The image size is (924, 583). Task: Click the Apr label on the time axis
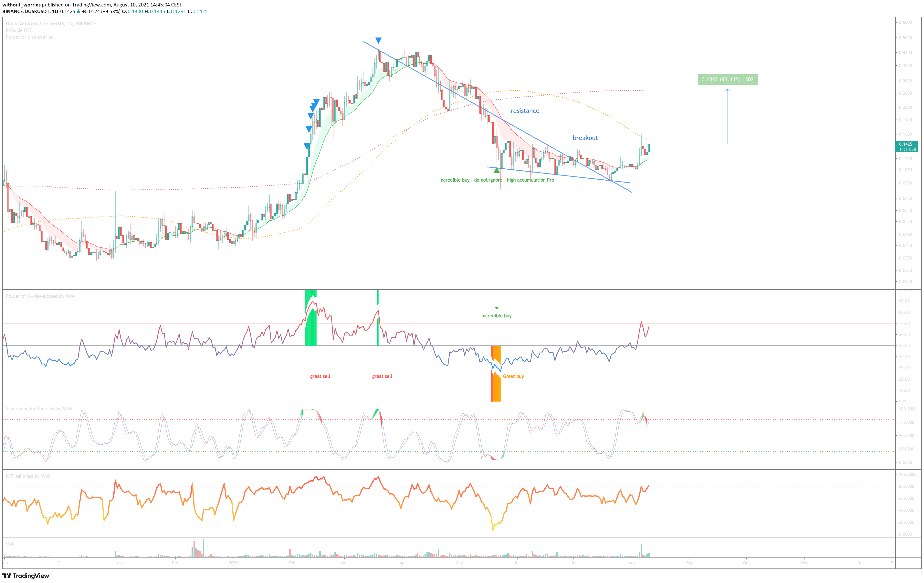(403, 563)
